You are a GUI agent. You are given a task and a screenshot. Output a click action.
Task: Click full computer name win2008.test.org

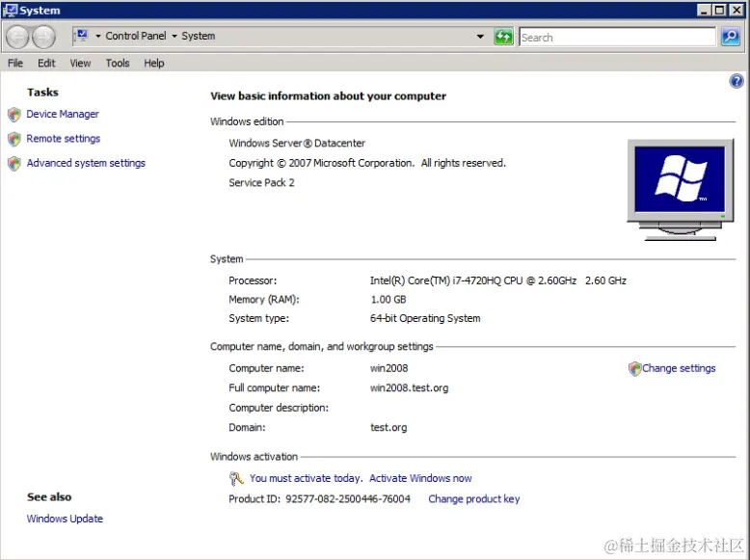coord(409,387)
